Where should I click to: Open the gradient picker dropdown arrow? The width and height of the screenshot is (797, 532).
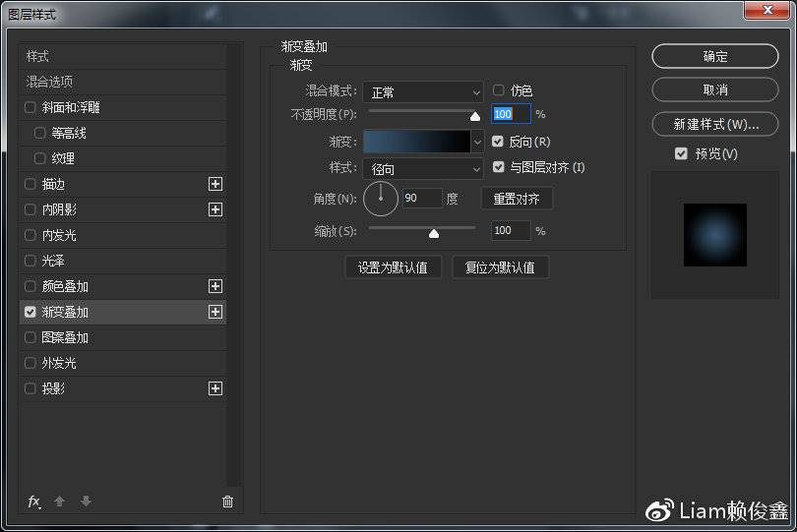(477, 143)
